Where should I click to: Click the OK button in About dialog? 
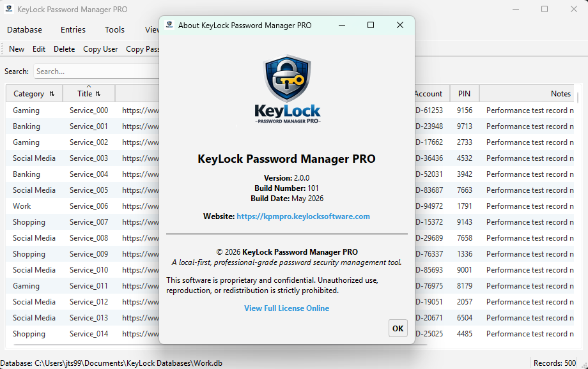[398, 329]
